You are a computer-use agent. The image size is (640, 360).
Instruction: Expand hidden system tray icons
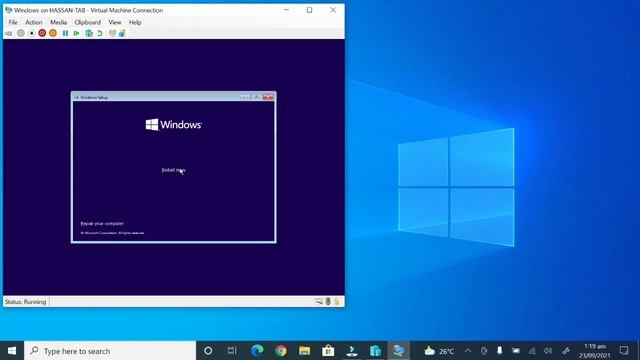(x=468, y=351)
